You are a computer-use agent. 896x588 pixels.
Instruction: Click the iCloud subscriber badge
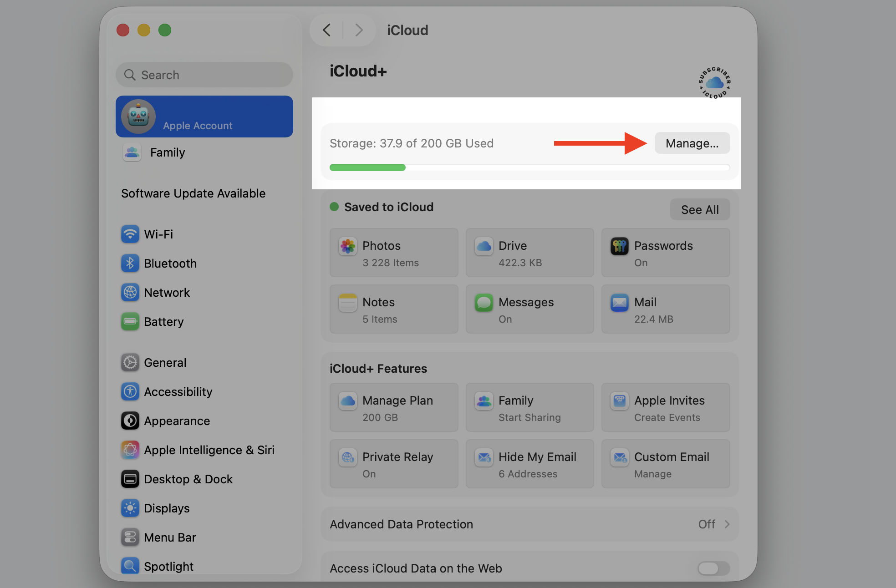pos(715,82)
